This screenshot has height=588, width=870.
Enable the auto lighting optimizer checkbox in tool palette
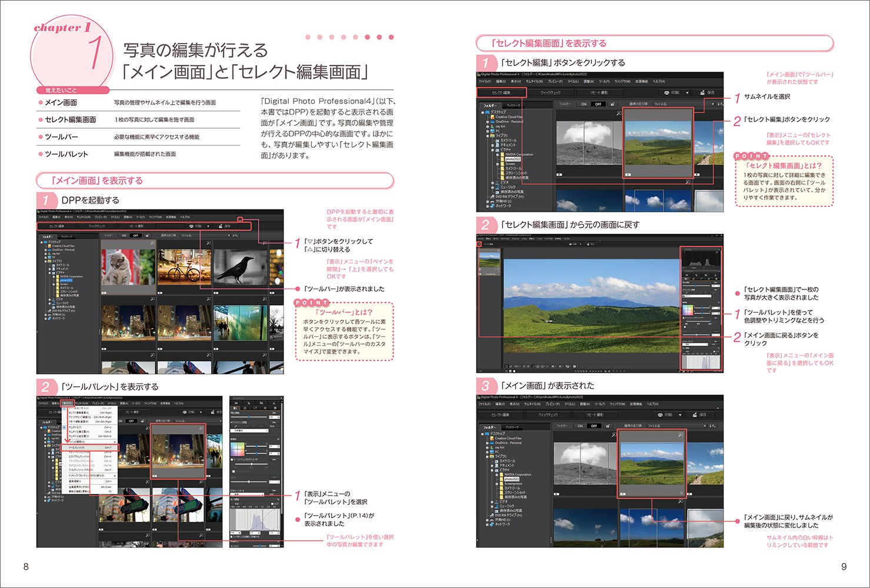click(232, 459)
